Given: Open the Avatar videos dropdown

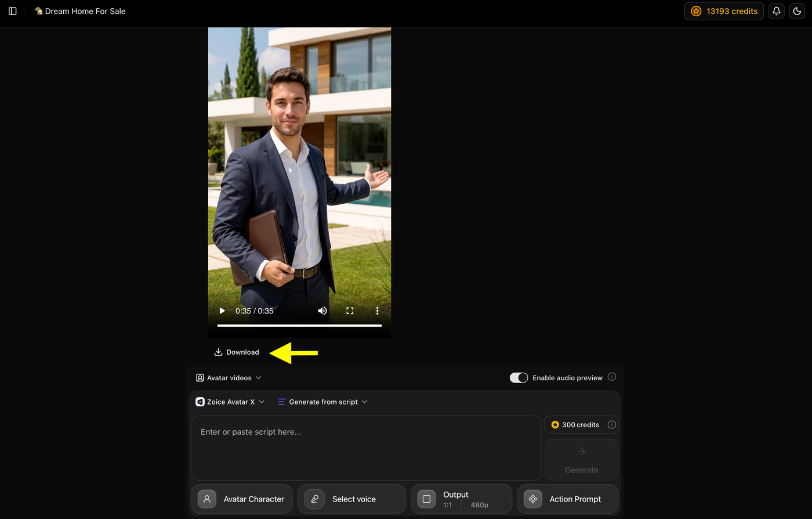Looking at the screenshot, I should [x=229, y=378].
